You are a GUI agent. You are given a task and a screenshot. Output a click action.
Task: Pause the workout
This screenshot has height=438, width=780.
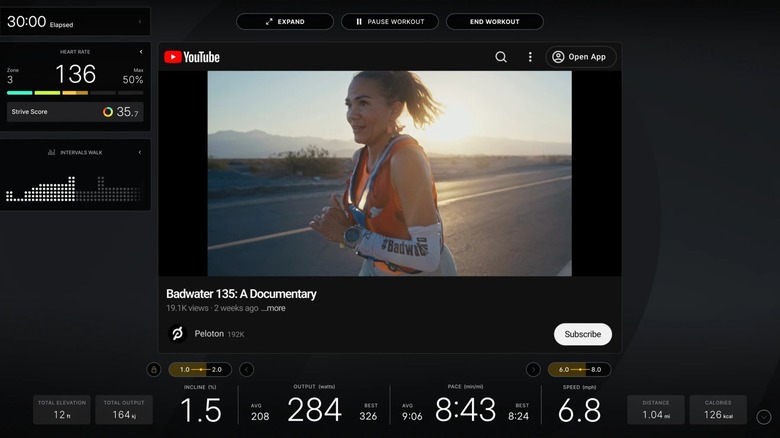390,21
